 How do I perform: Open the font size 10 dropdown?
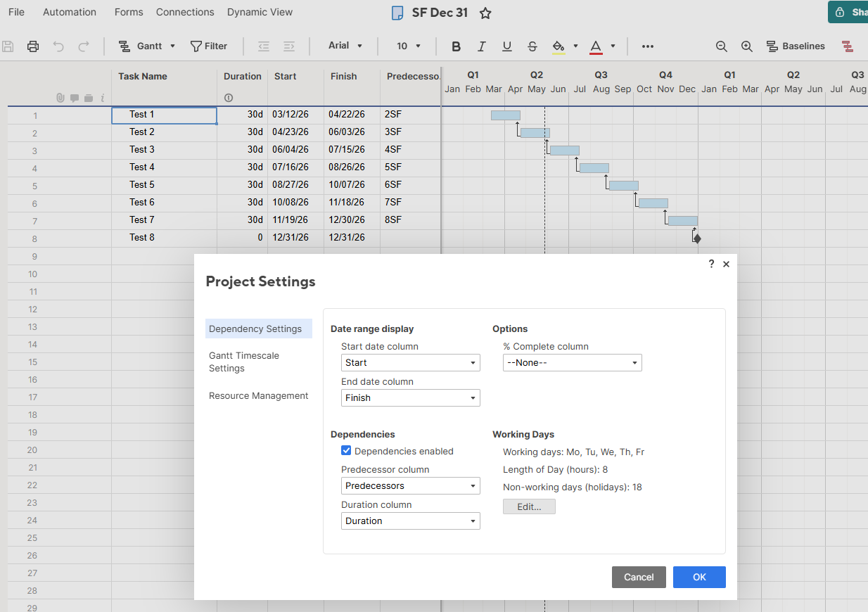point(409,46)
